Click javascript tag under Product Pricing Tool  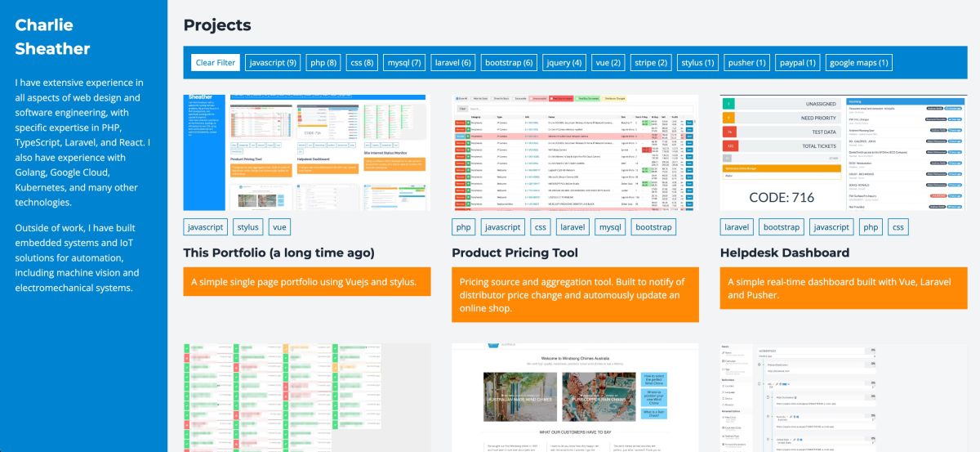[x=501, y=227]
